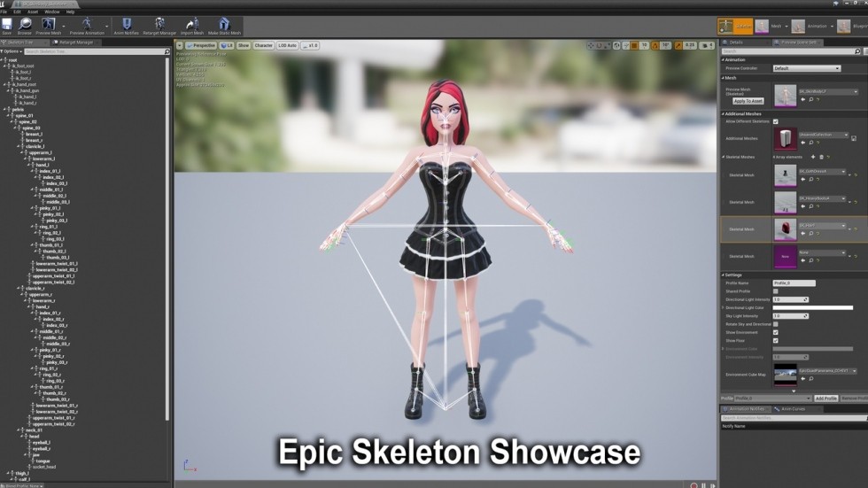Click the Add Profile button
The width and height of the screenshot is (868, 488).
pos(825,399)
